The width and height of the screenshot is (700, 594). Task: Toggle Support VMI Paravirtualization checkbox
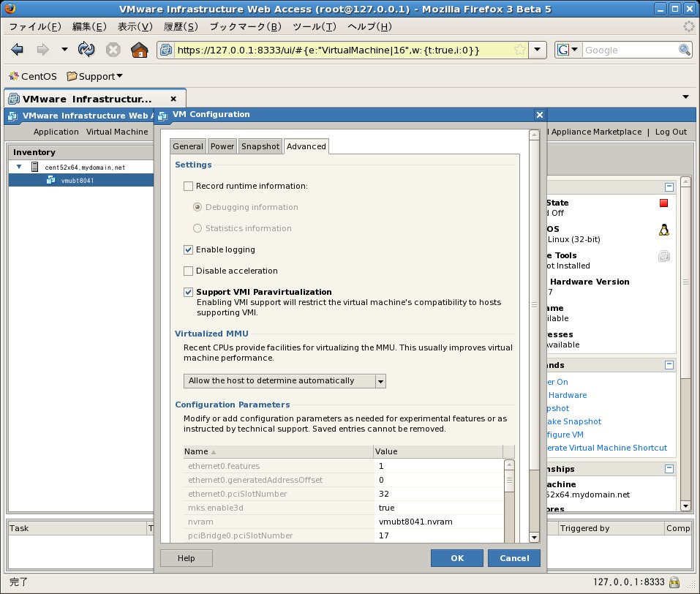(x=189, y=292)
